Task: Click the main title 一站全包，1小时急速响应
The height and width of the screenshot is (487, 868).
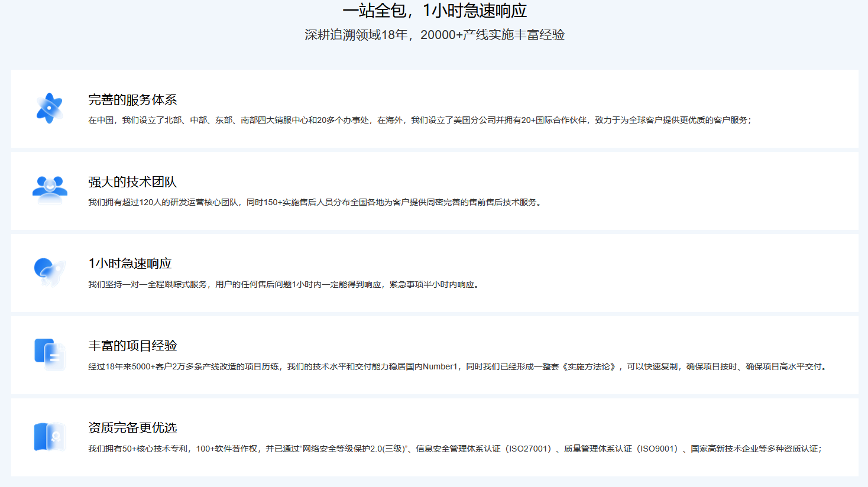Action: point(435,11)
